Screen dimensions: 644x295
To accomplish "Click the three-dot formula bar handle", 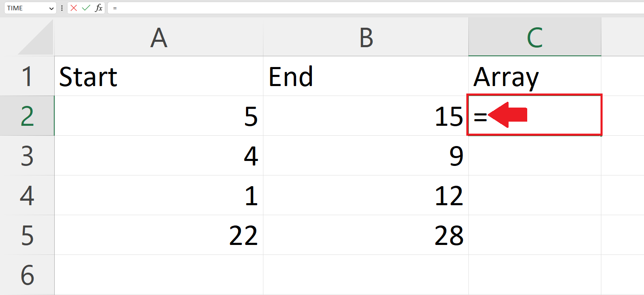I will (62, 8).
